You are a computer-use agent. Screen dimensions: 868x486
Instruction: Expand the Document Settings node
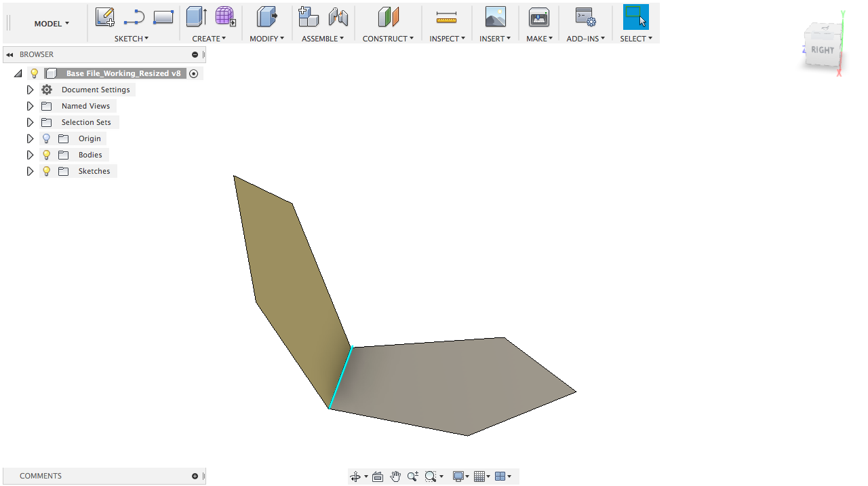30,90
